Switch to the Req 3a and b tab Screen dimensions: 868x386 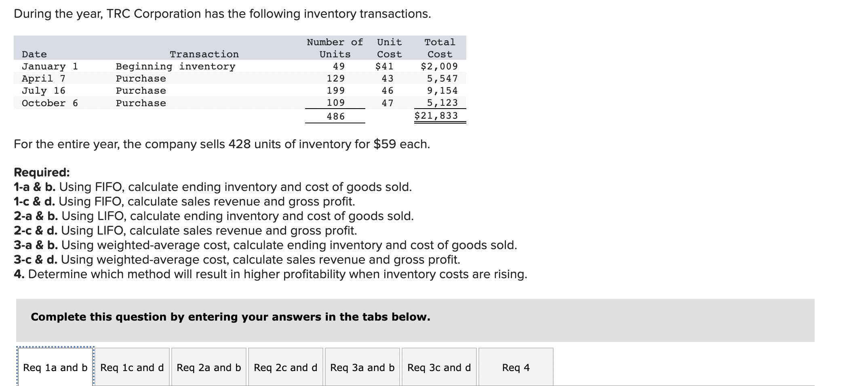pos(362,367)
